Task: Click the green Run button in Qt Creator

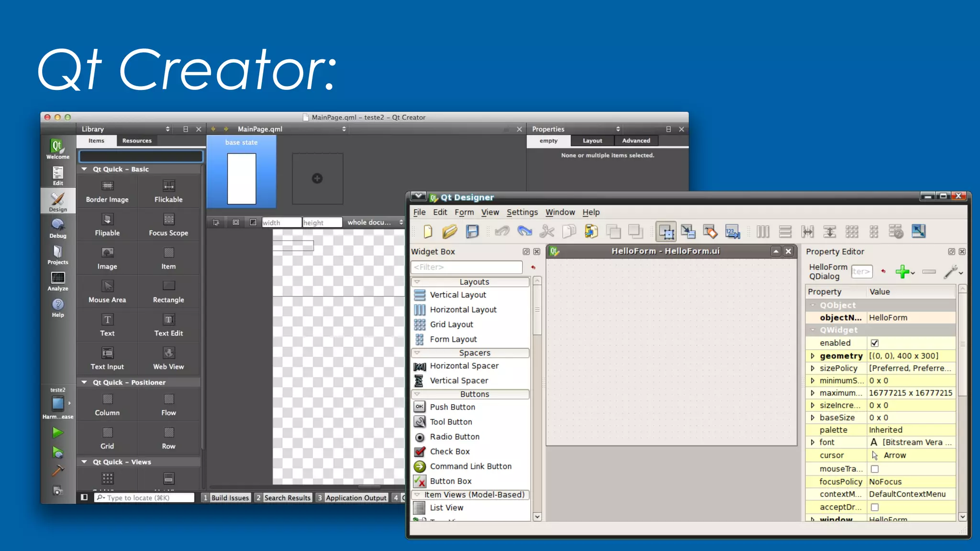Action: 58,433
